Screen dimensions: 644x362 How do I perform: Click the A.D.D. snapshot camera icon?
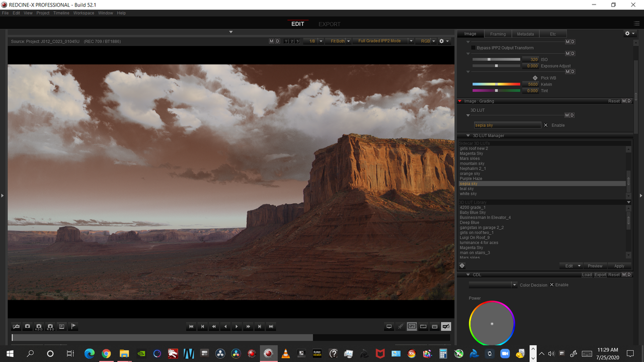coord(39,326)
